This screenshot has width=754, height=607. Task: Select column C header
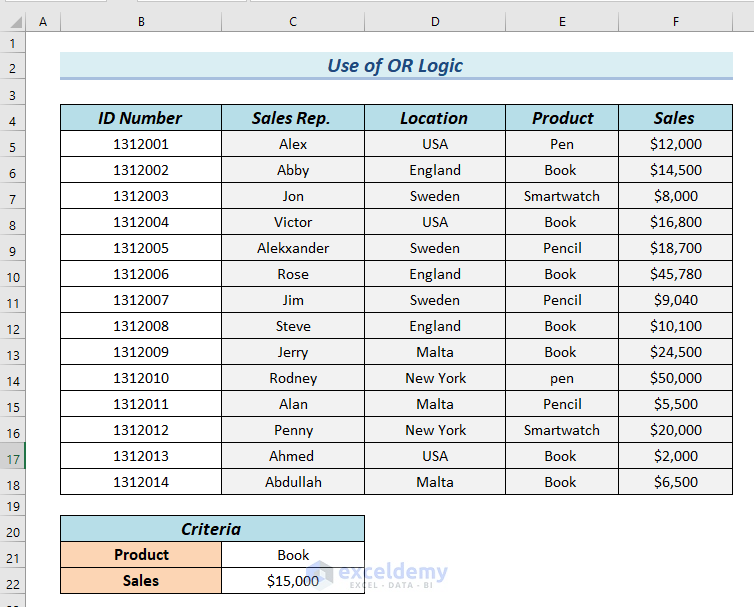pos(292,21)
